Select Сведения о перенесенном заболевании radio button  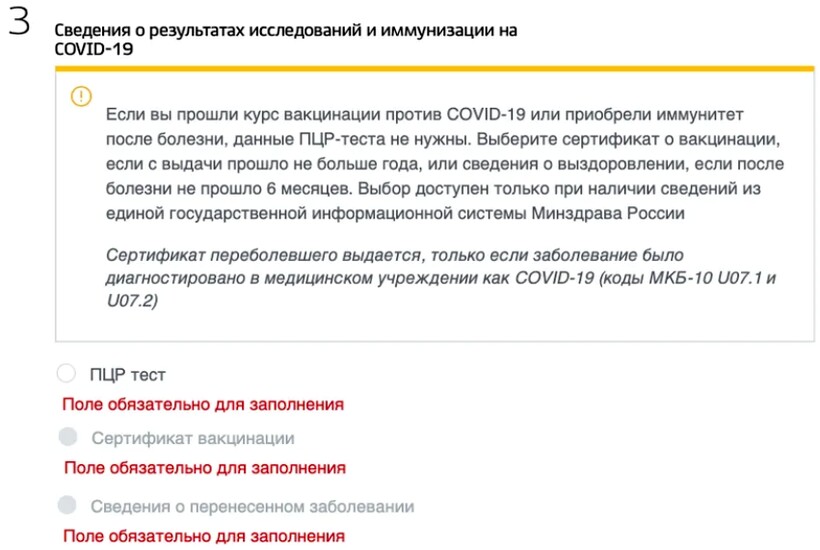click(68, 505)
